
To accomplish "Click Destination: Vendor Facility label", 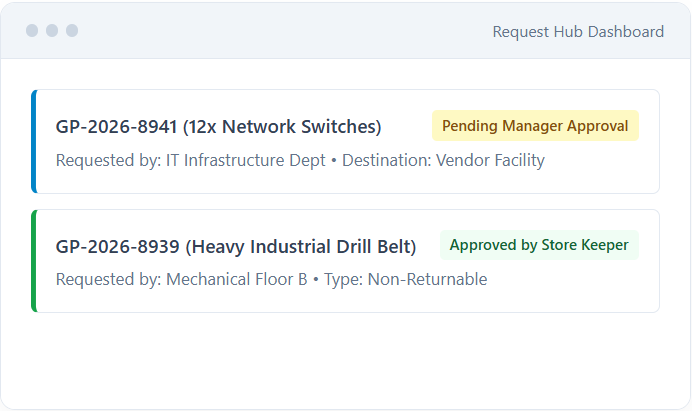I will [443, 160].
